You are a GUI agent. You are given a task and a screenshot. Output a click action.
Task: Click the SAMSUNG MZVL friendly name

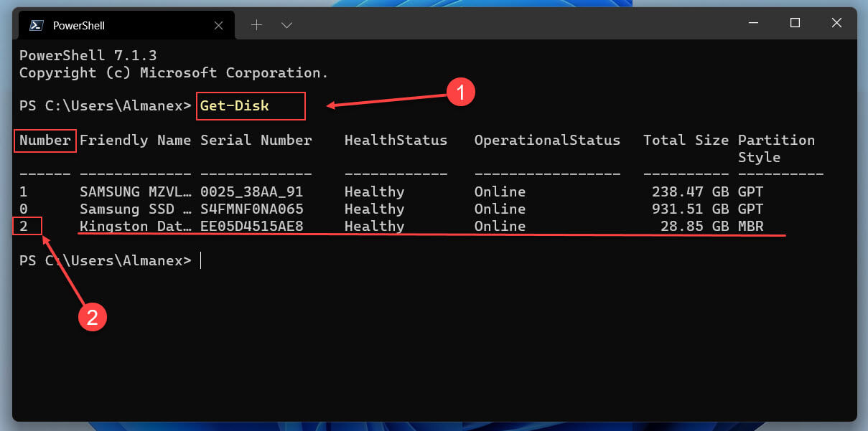click(135, 191)
